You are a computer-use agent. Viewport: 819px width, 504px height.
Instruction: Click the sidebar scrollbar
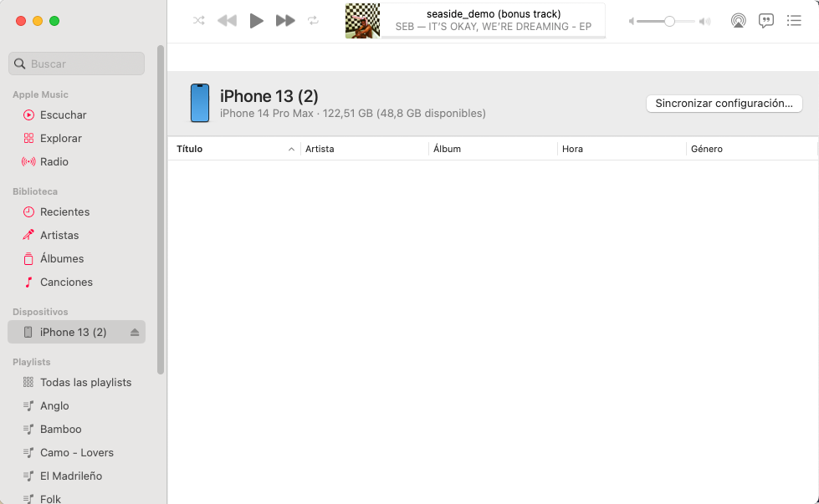pos(161,210)
